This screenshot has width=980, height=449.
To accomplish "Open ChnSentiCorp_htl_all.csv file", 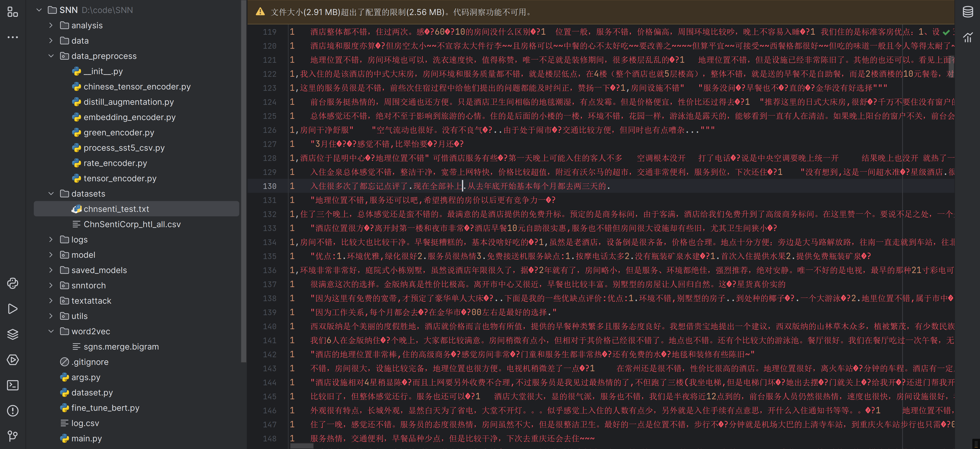I will coord(132,224).
